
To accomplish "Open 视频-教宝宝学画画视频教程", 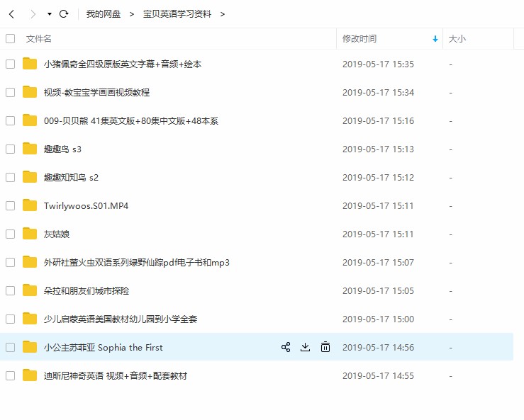I will coord(96,93).
